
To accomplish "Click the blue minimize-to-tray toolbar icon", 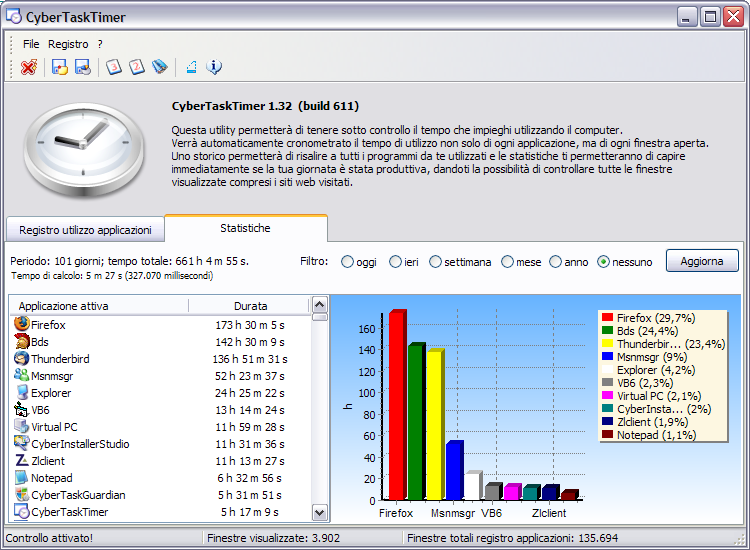I will point(191,67).
